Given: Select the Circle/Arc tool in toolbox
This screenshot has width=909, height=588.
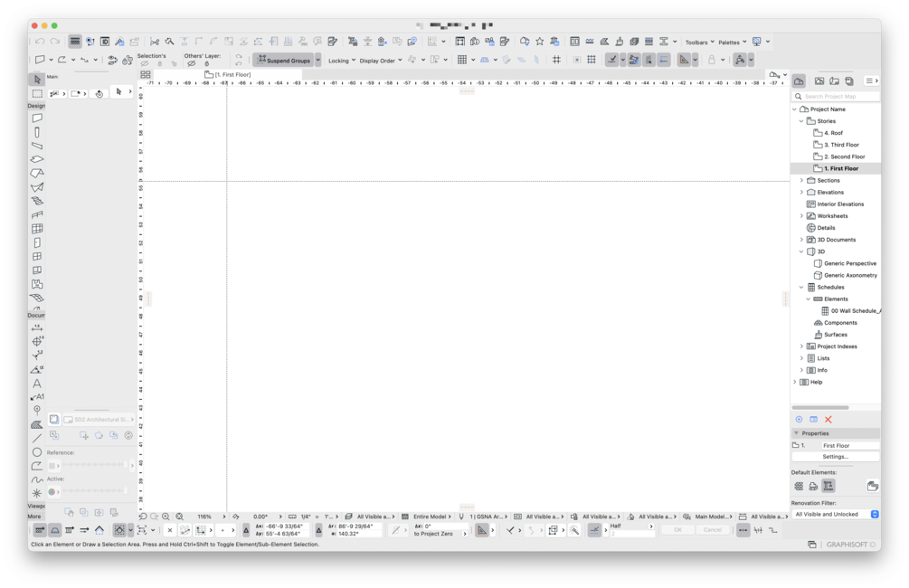Looking at the screenshot, I should (x=37, y=452).
